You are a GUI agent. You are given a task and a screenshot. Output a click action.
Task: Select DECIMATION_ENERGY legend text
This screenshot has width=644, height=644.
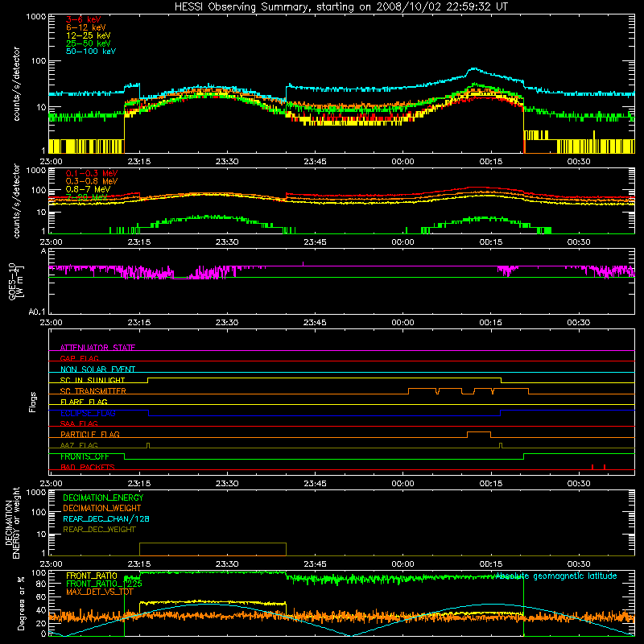[103, 497]
